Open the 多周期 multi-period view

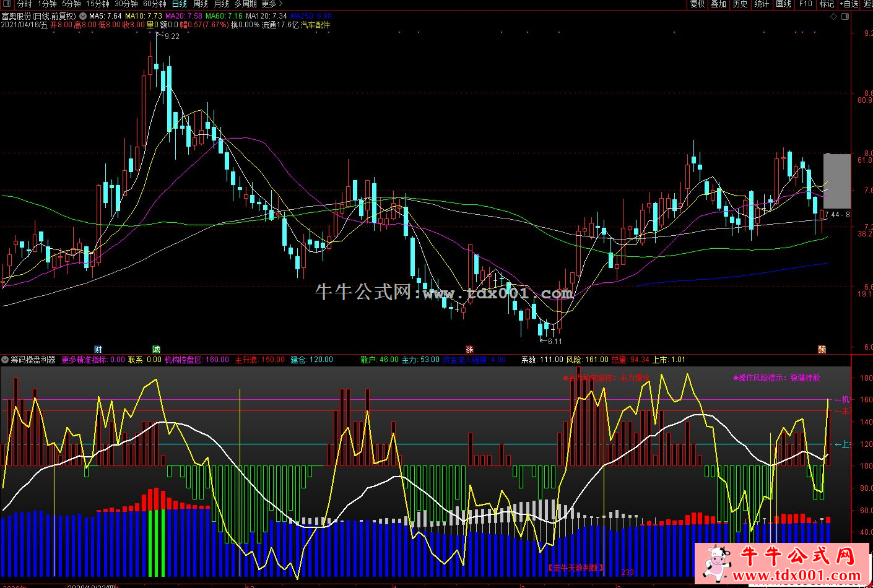coord(245,4)
